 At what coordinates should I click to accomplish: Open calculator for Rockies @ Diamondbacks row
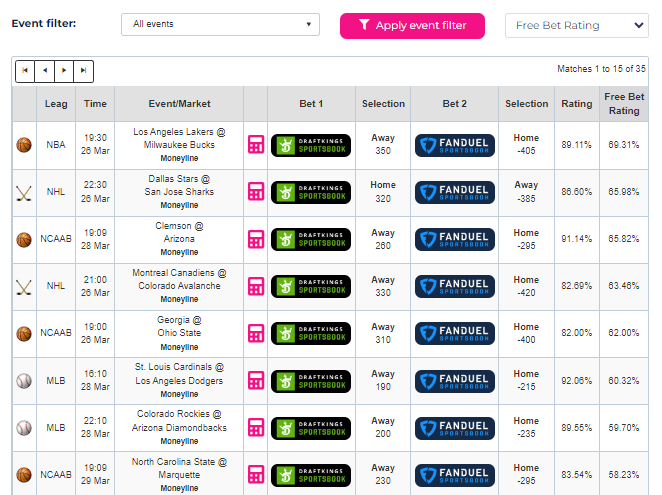coord(256,427)
